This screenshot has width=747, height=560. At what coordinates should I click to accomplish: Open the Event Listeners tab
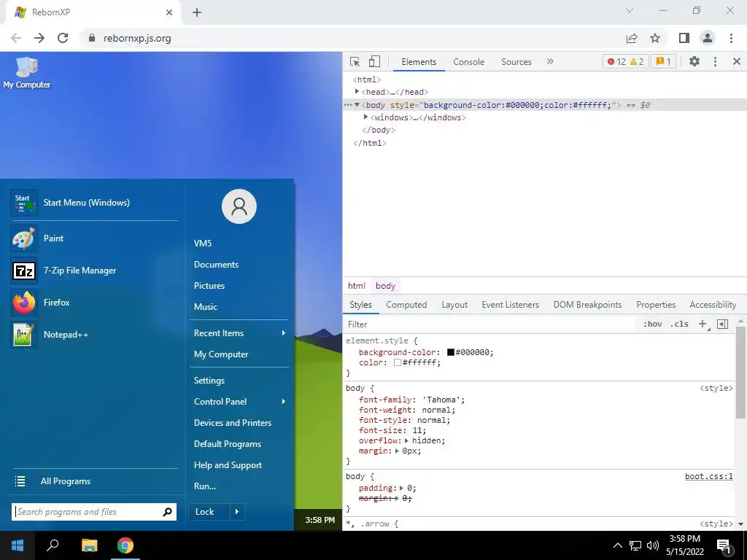[x=510, y=305]
